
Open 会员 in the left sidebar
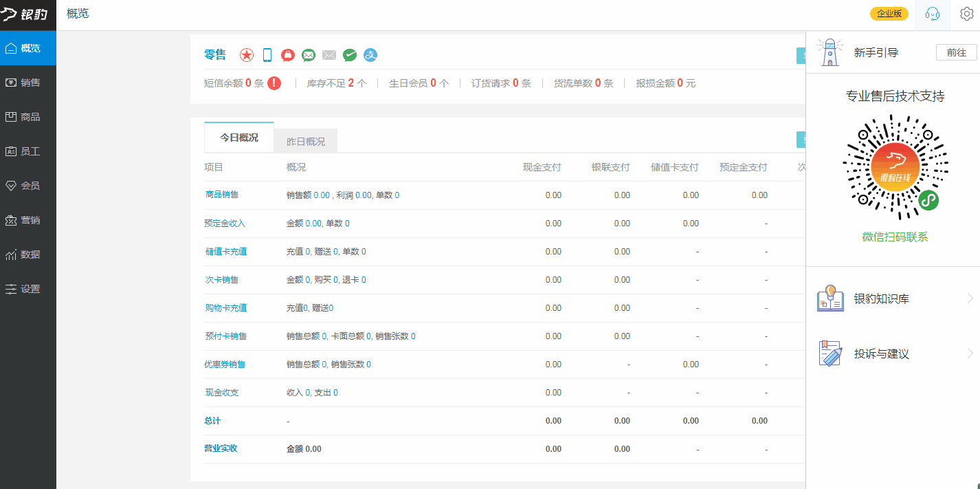point(28,186)
